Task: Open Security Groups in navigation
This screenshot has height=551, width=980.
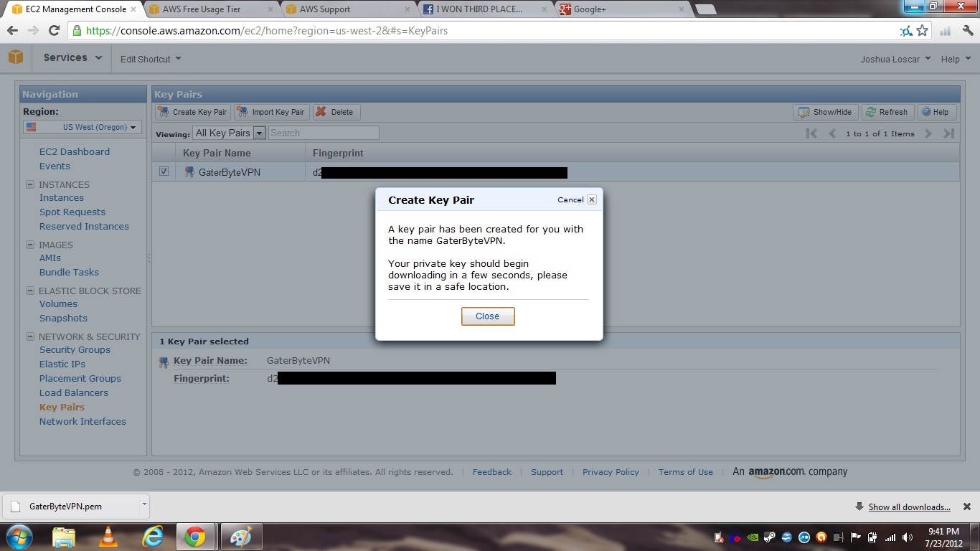Action: (75, 349)
